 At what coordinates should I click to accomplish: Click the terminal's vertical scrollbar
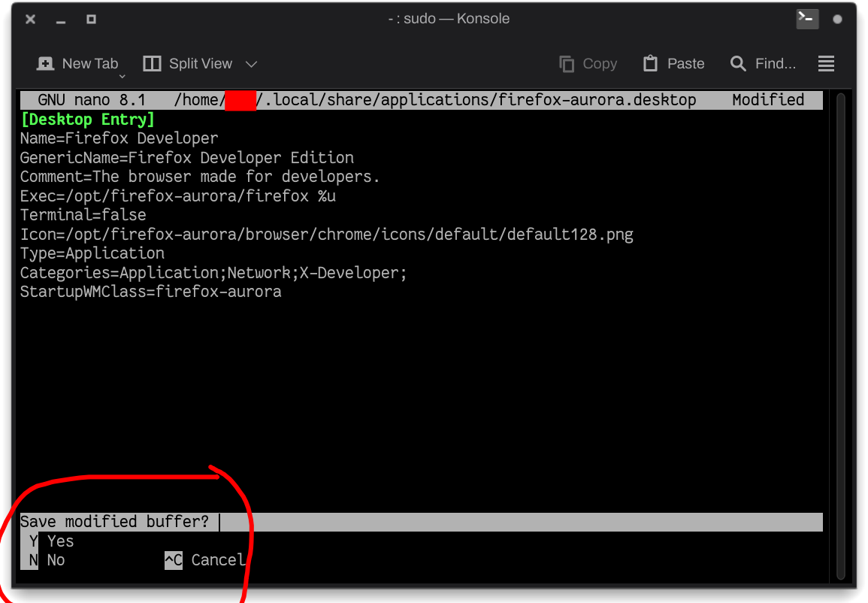[840, 335]
